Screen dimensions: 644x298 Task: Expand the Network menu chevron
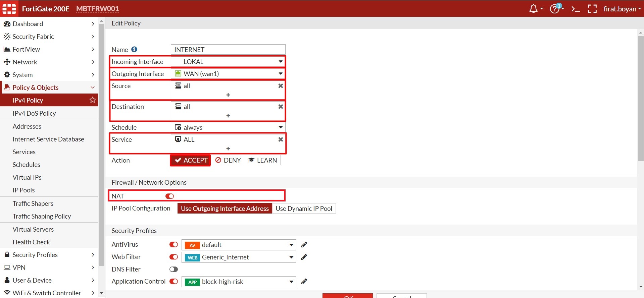tap(93, 62)
